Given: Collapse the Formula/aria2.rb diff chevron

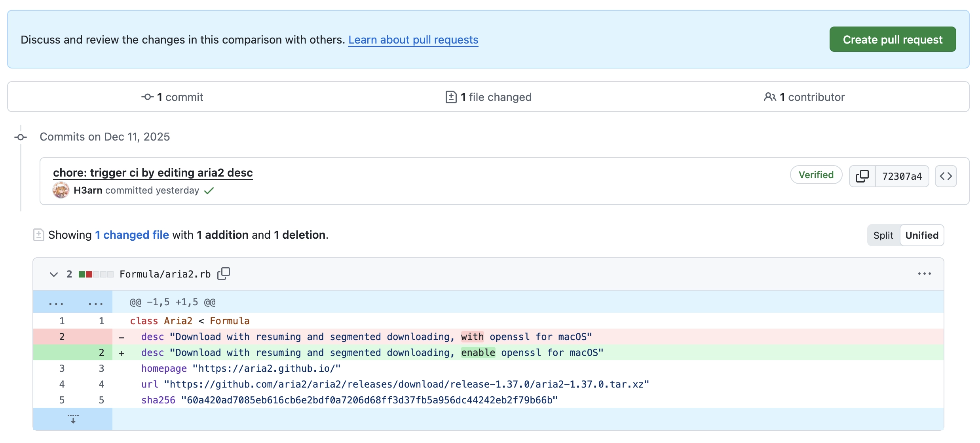Looking at the screenshot, I should [54, 274].
